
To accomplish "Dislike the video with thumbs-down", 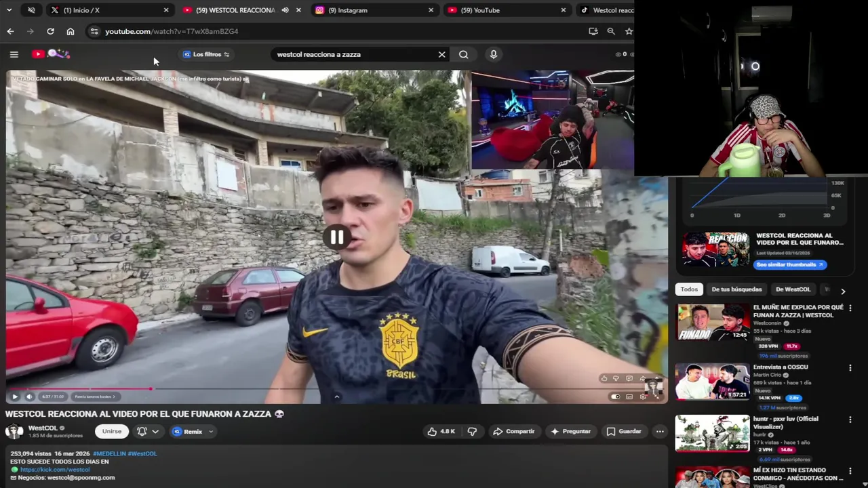I will (472, 431).
